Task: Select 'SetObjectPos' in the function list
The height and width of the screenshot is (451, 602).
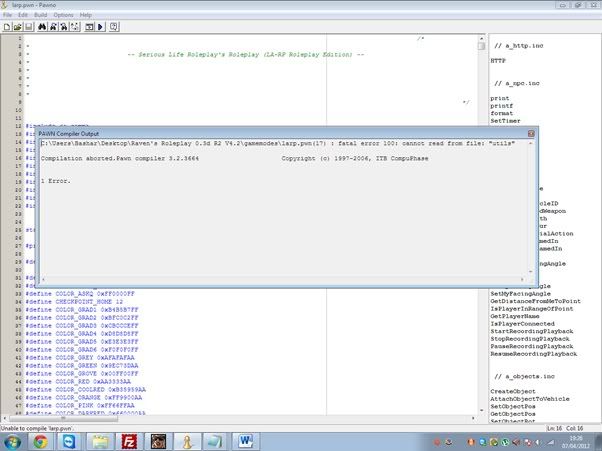Action: click(513, 406)
